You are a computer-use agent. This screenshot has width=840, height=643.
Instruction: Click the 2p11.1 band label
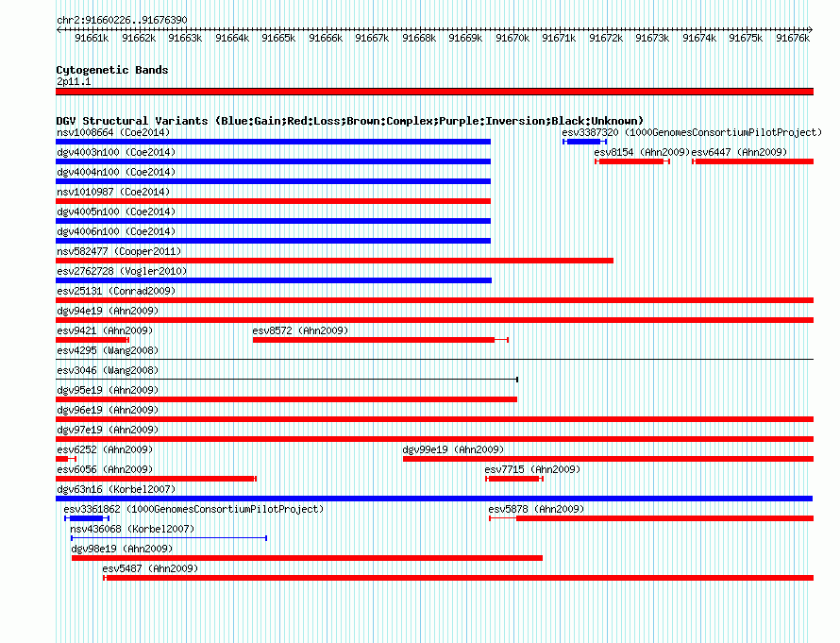[74, 81]
